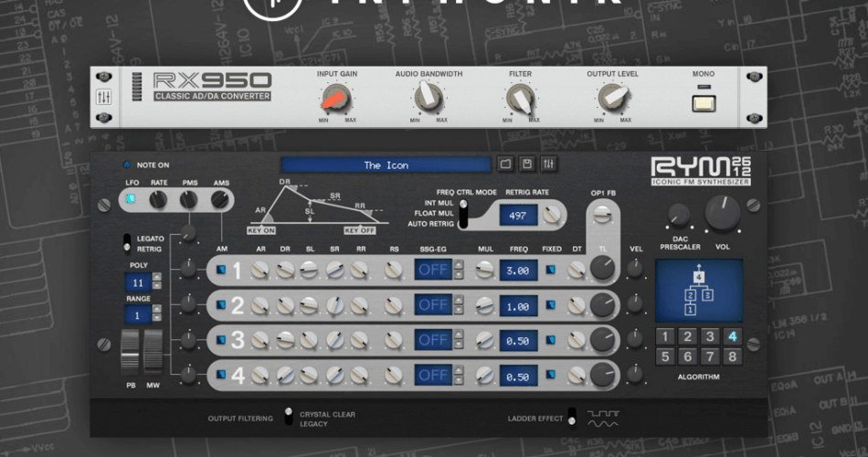
Task: Click the OP1 FB knob
Action: (602, 215)
